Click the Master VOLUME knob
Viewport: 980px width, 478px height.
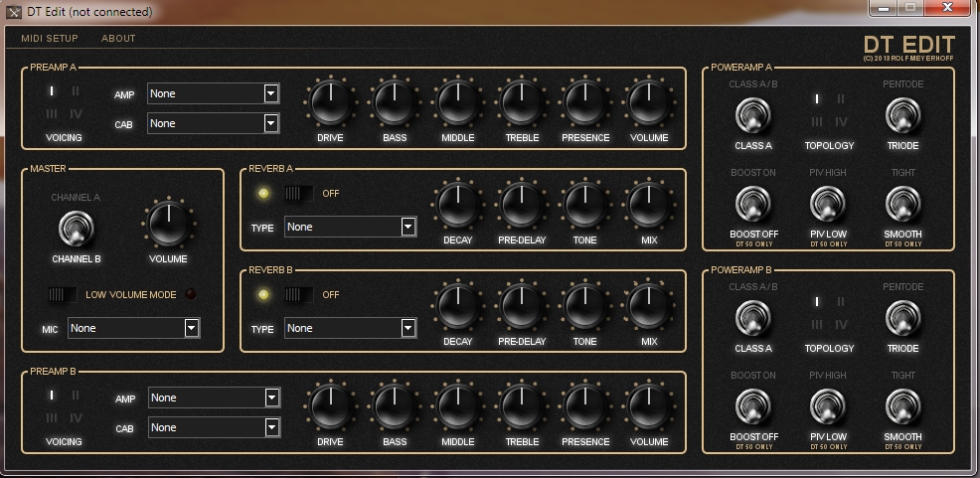point(168,224)
